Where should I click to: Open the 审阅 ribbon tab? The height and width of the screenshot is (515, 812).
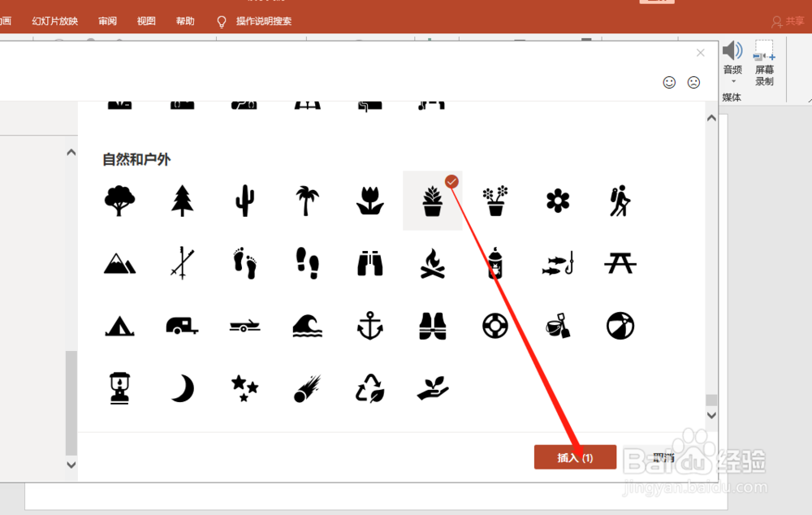(107, 21)
